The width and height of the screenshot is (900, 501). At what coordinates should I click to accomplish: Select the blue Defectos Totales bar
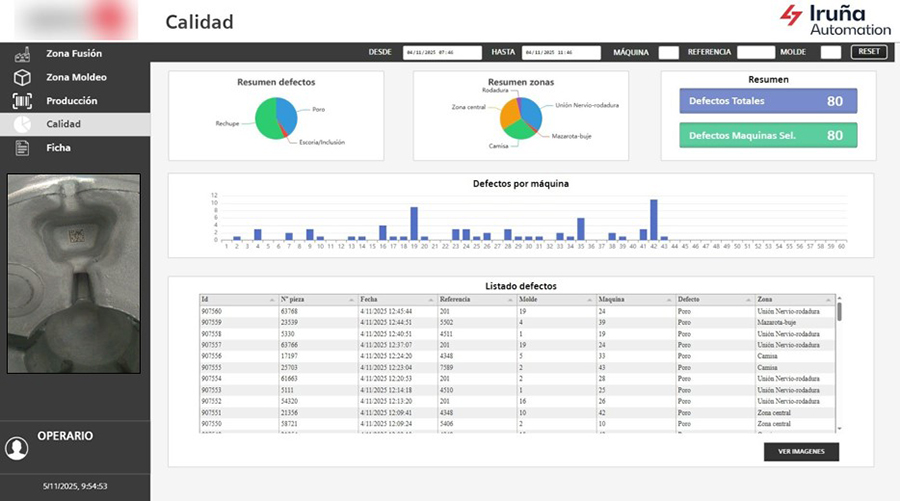pos(767,101)
